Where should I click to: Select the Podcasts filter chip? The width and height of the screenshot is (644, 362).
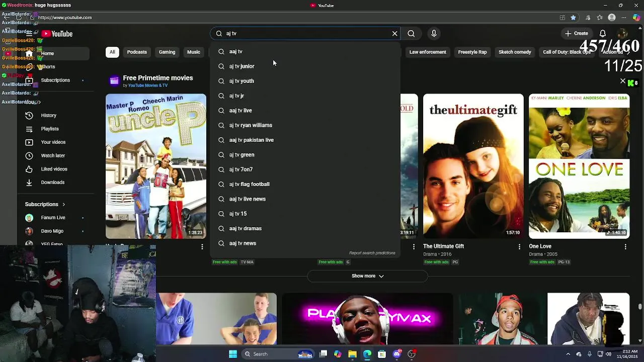click(137, 52)
